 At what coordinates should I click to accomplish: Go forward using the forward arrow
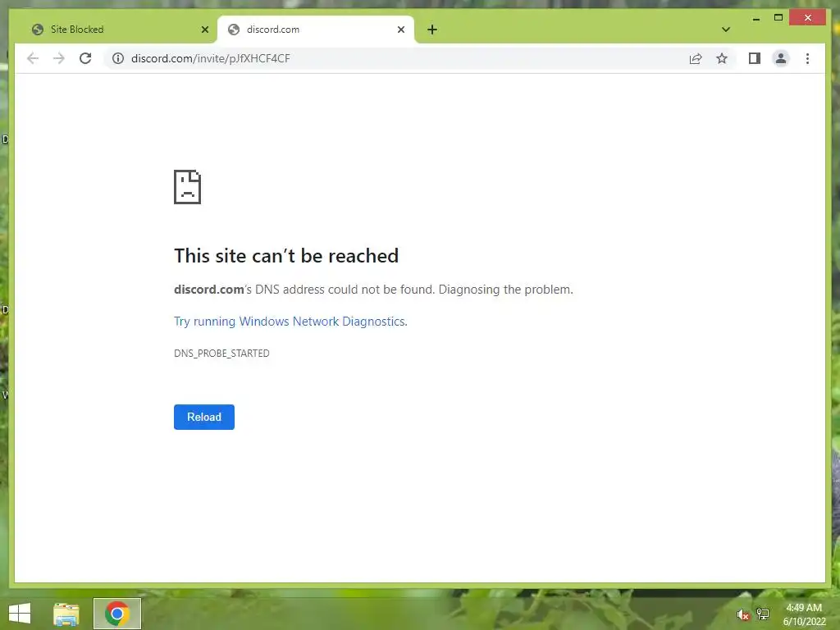tap(59, 58)
